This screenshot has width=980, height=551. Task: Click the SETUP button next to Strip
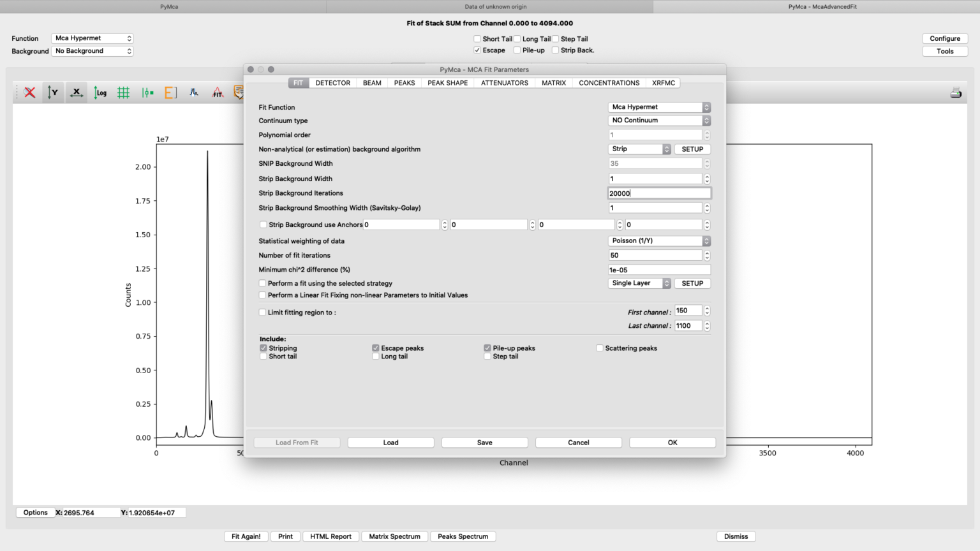click(x=692, y=149)
